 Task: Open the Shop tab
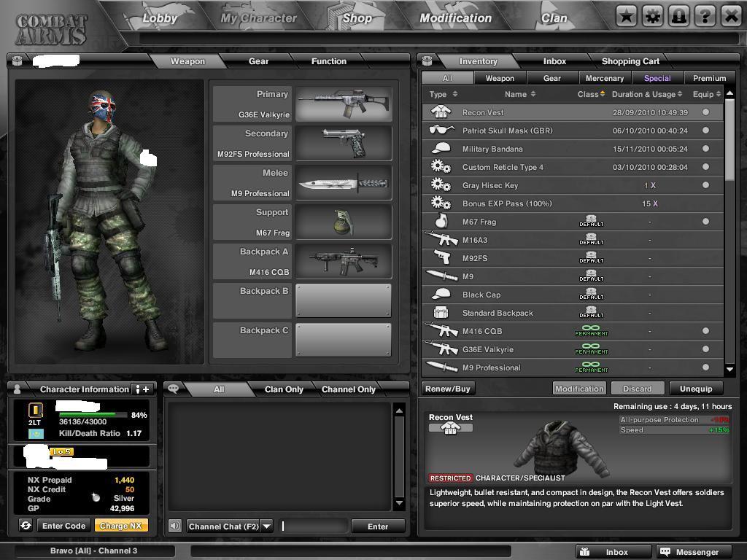click(x=357, y=18)
